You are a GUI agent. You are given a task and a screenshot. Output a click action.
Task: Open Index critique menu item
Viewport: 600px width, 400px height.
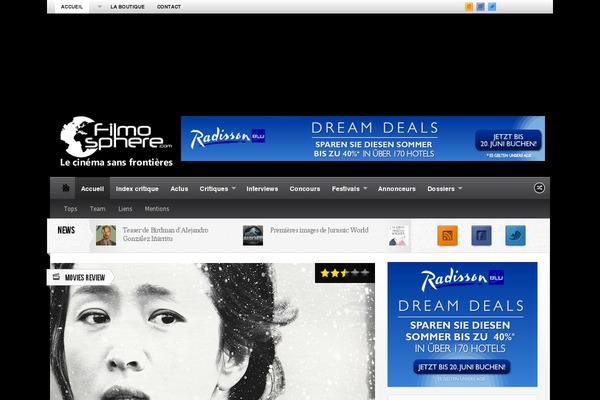(137, 189)
